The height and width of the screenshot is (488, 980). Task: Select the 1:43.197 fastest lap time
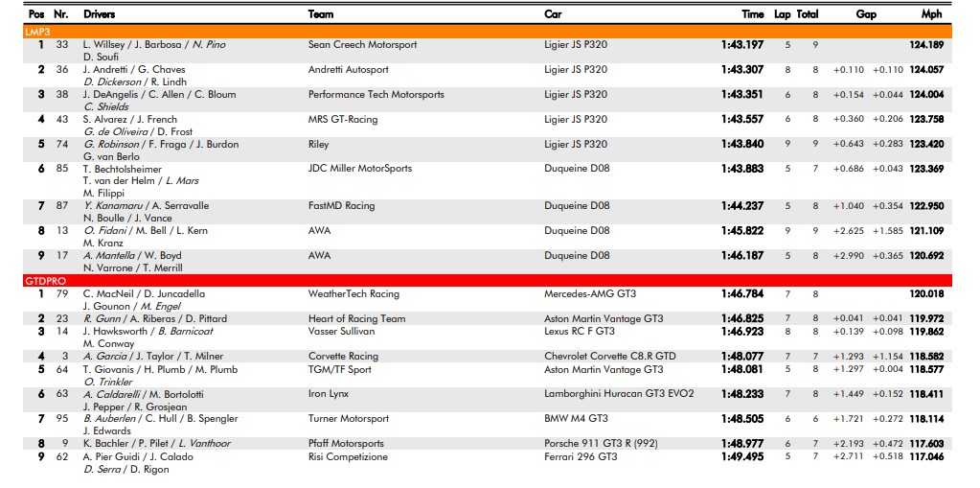[x=742, y=44]
